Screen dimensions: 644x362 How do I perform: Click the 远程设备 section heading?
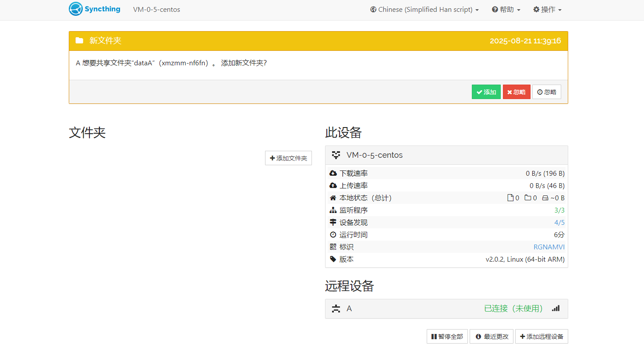point(350,286)
